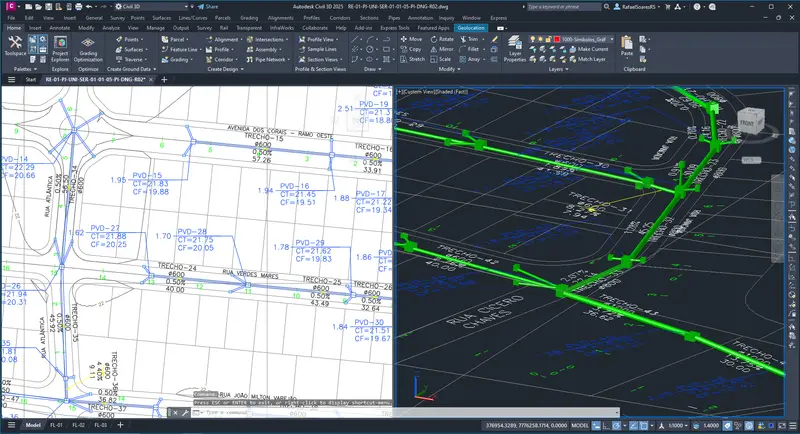Click coordinates readout in status bar
The width and height of the screenshot is (800, 434).
(x=526, y=425)
